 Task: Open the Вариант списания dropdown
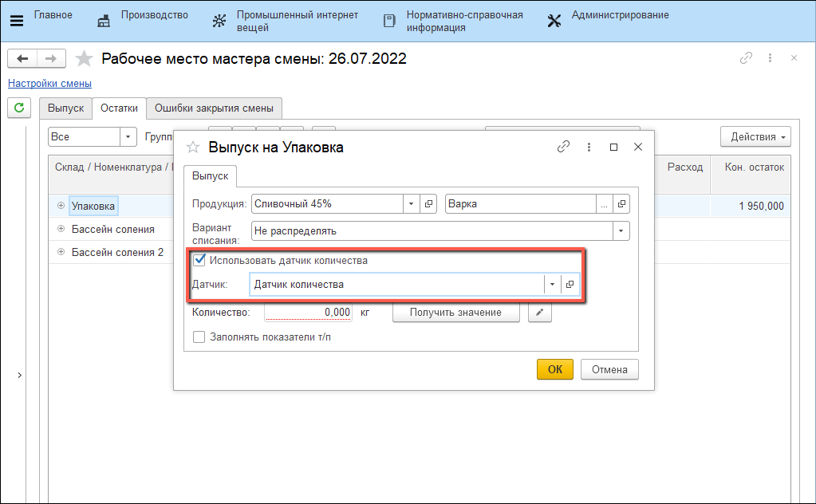(621, 231)
